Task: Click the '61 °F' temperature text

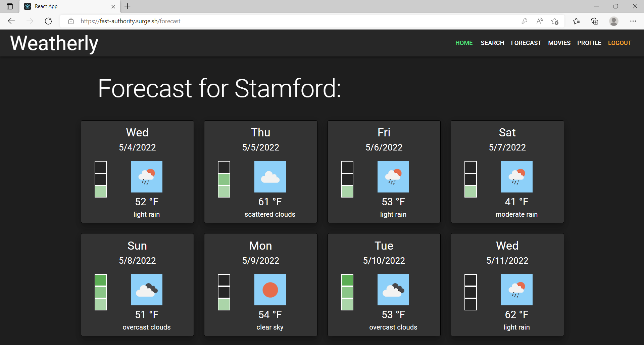Action: tap(270, 202)
